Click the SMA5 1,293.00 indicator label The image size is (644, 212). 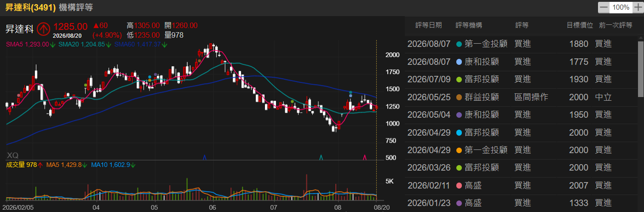[28, 45]
